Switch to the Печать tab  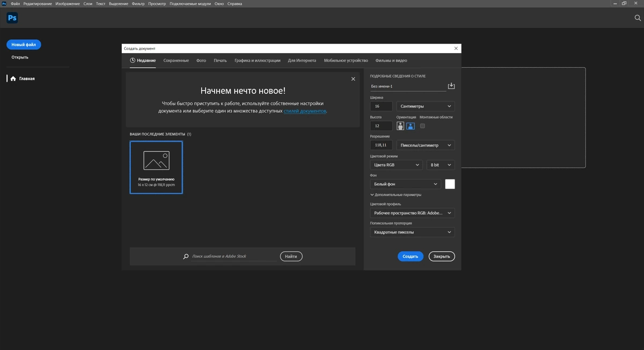220,61
